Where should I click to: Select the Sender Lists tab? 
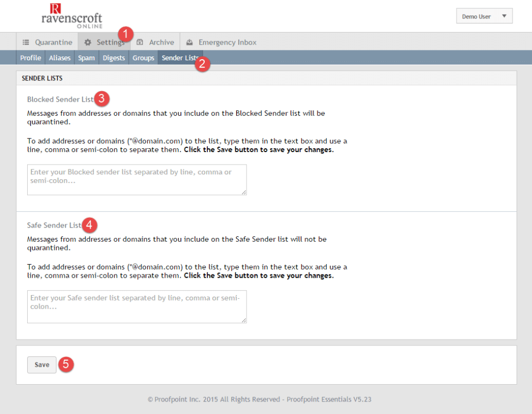tap(180, 58)
